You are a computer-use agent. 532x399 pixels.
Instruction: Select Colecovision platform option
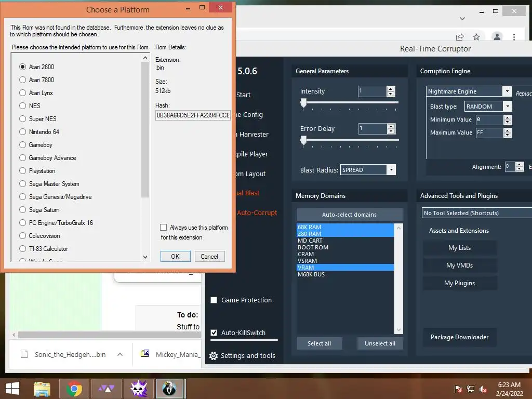pos(23,236)
